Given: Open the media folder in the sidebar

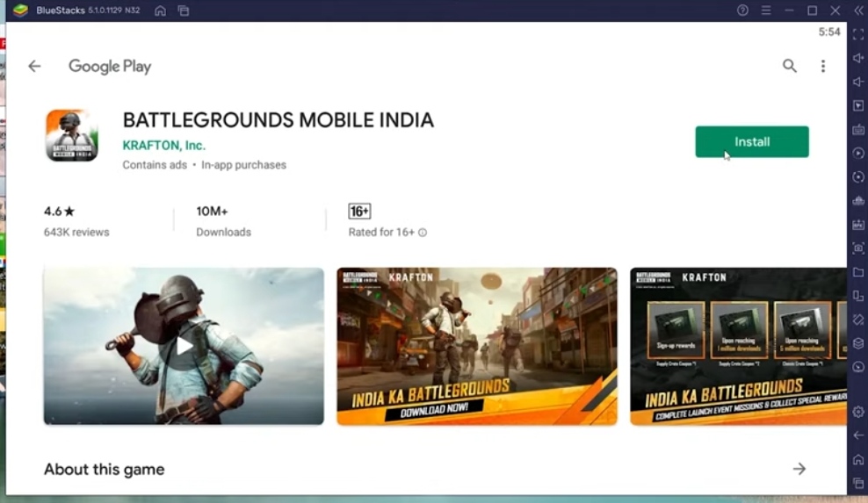Looking at the screenshot, I should pos(858,272).
